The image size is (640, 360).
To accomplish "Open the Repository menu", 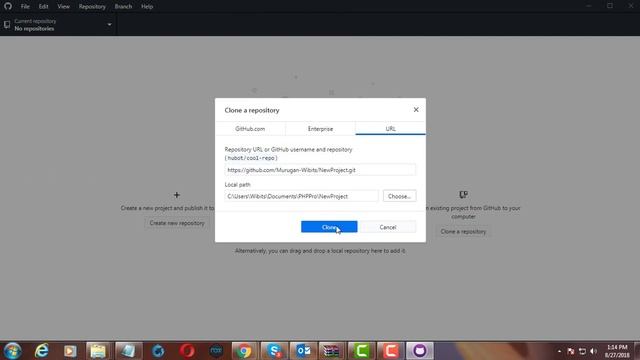I will (92, 7).
